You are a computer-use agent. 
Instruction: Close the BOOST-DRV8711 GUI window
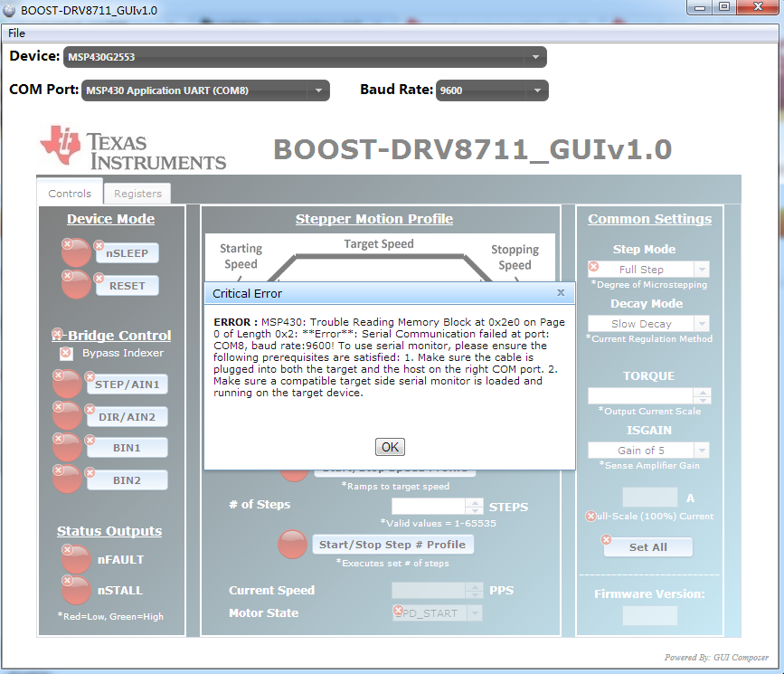[x=759, y=7]
